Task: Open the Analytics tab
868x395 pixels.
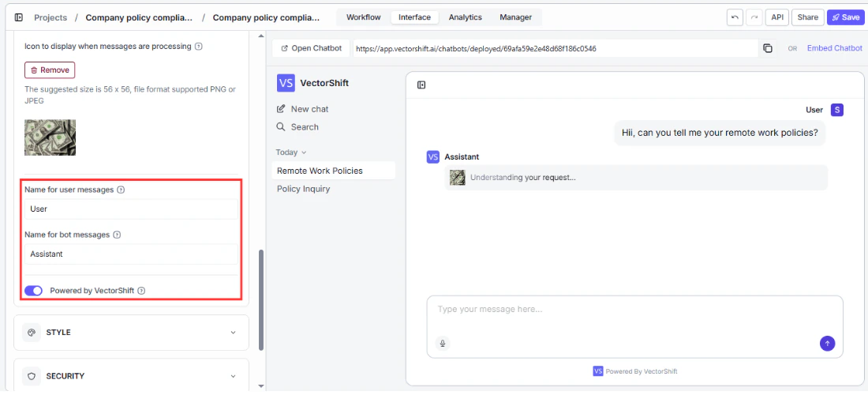Action: [465, 17]
